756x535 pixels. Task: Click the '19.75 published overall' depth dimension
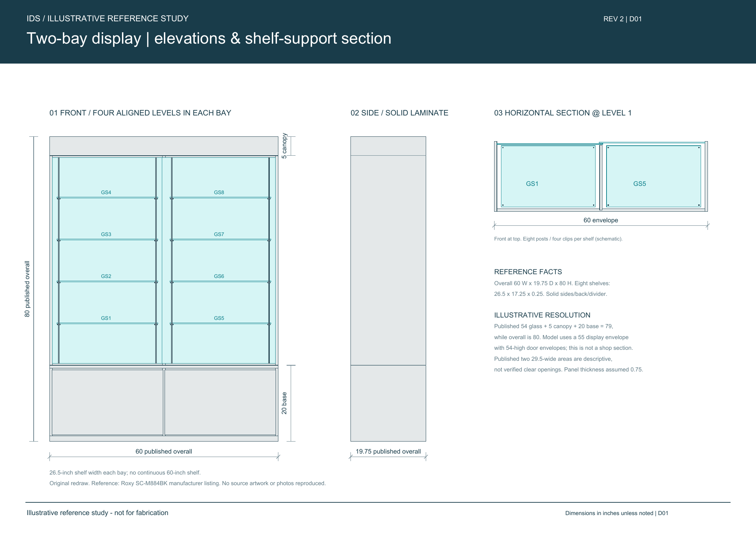tap(388, 452)
